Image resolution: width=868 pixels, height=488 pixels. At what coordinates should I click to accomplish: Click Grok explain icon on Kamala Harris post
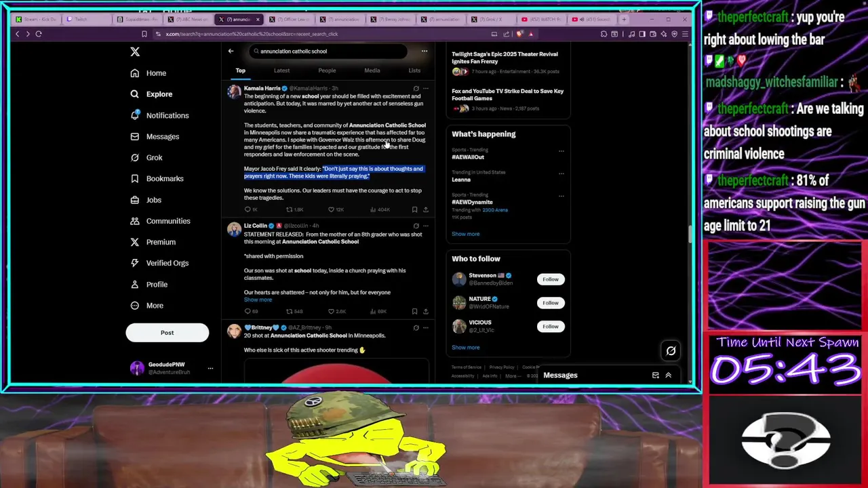pyautogui.click(x=416, y=88)
